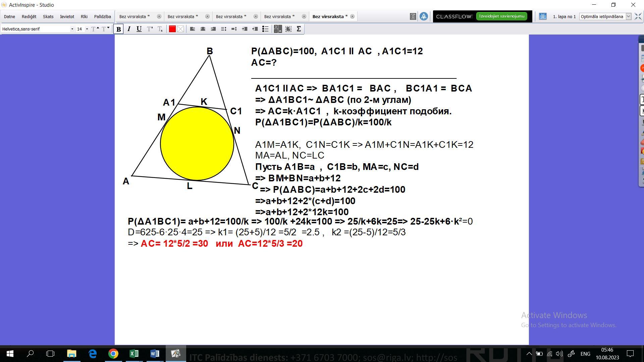Insert bulleted list
The image size is (644, 362).
(265, 29)
